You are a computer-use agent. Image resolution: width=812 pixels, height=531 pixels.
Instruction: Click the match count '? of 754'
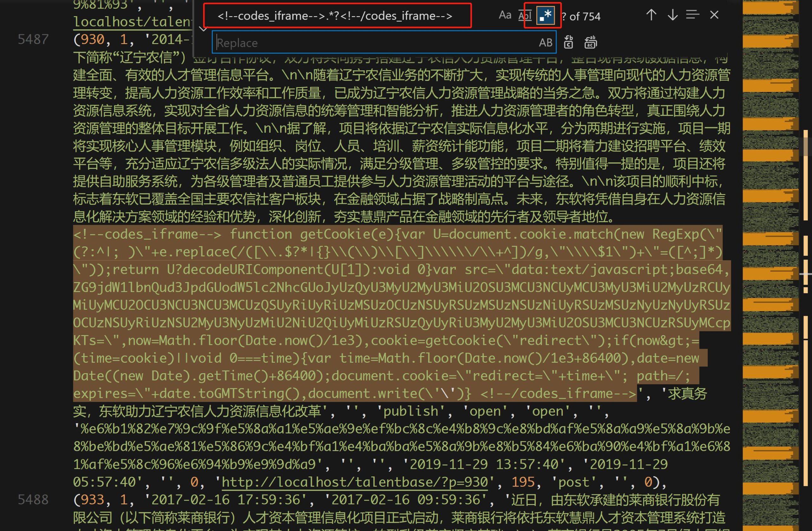pos(581,16)
